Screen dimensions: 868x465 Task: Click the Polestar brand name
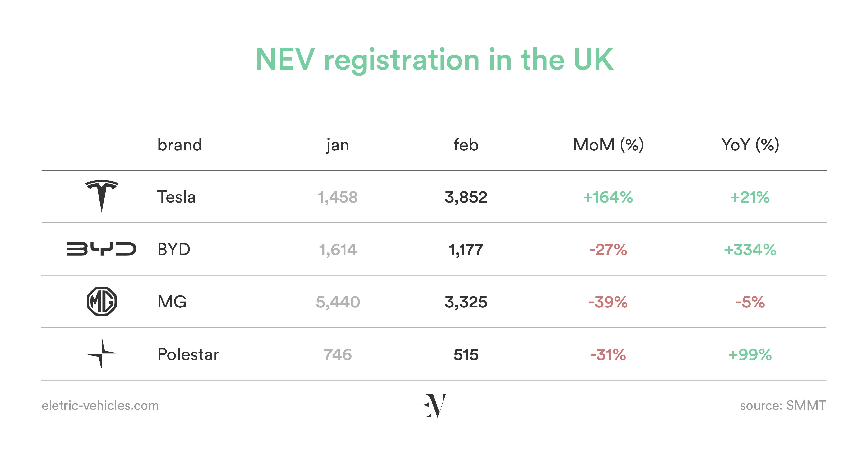(188, 354)
